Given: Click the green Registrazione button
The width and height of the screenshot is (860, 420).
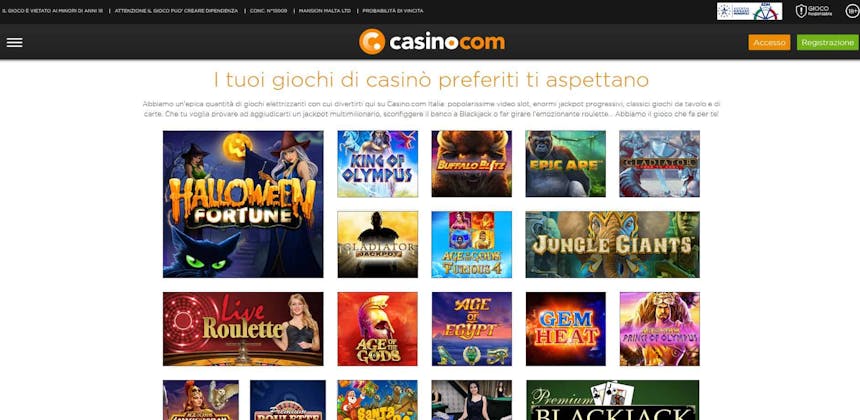Looking at the screenshot, I should [x=827, y=42].
